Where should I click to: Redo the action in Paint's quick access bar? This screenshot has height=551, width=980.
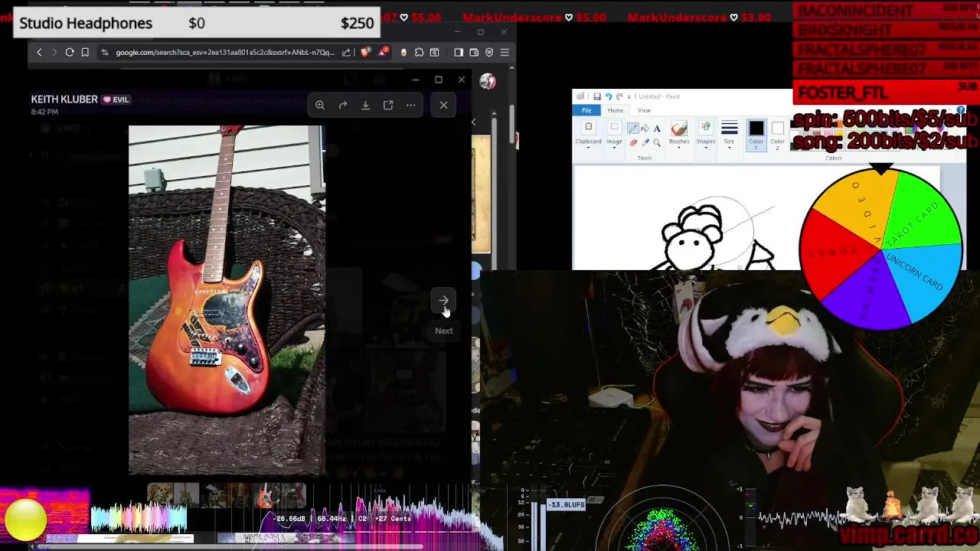click(x=619, y=96)
